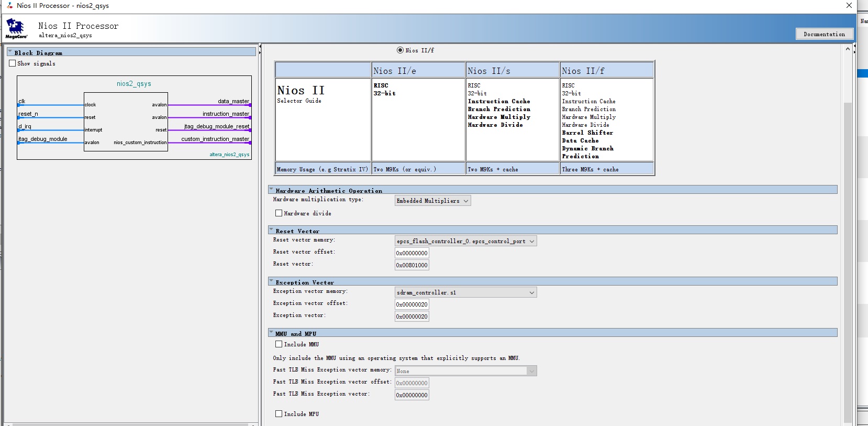This screenshot has width=868, height=426.
Task: Click the custom_instruction_master signal label
Action: pos(215,139)
